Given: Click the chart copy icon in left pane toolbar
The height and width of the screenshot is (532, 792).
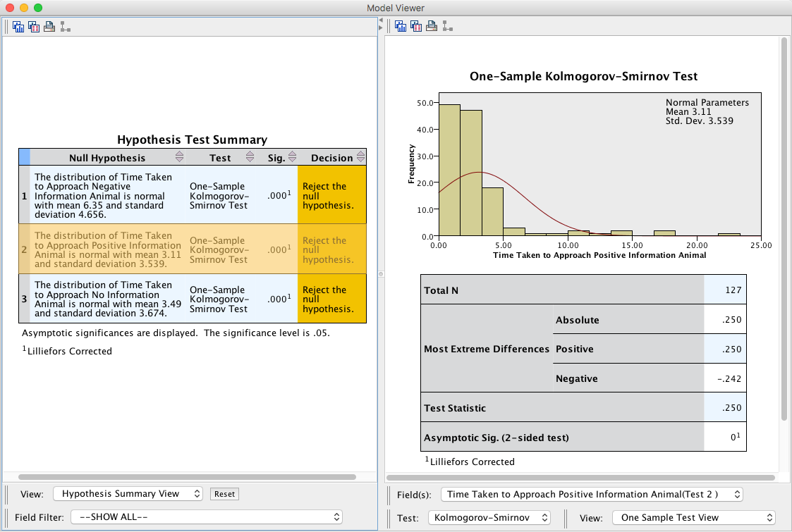Looking at the screenshot, I should (x=18, y=27).
